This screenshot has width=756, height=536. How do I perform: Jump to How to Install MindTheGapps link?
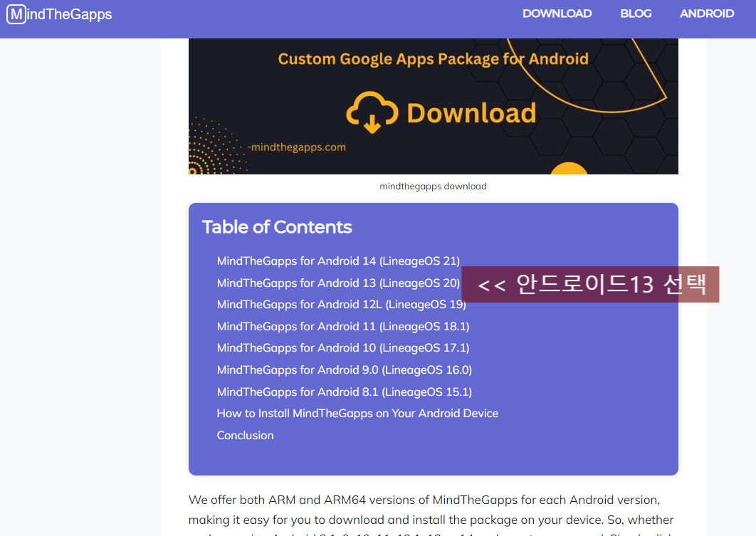[x=357, y=414]
